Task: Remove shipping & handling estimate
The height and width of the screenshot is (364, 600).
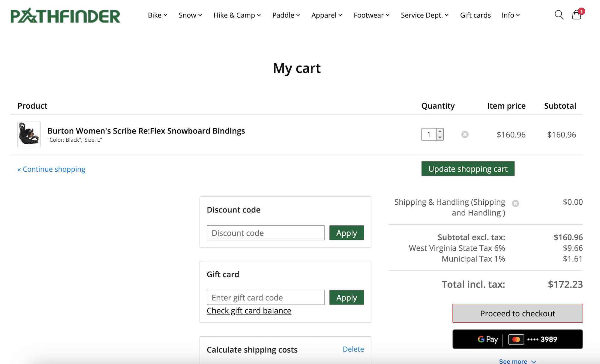Action: click(515, 203)
